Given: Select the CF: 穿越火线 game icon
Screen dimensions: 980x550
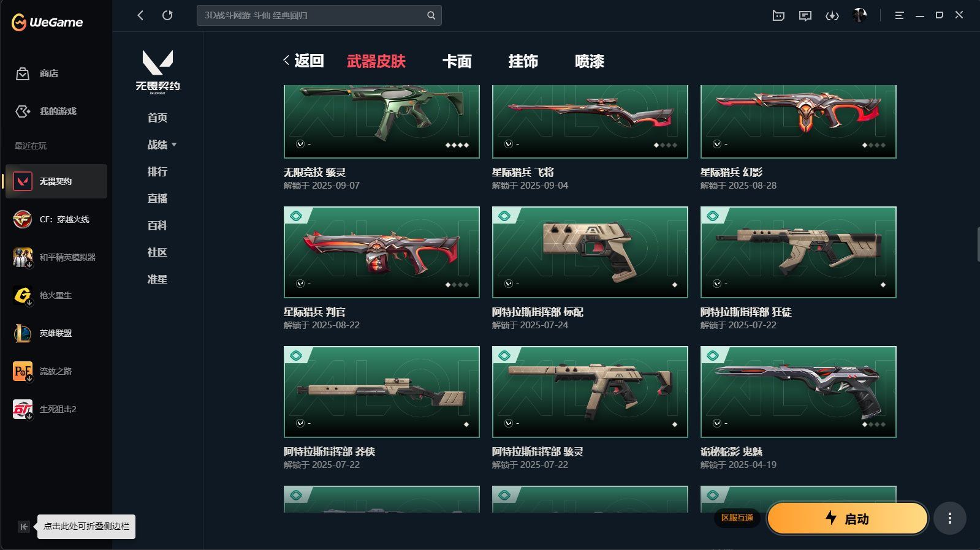Looking at the screenshot, I should pyautogui.click(x=23, y=219).
